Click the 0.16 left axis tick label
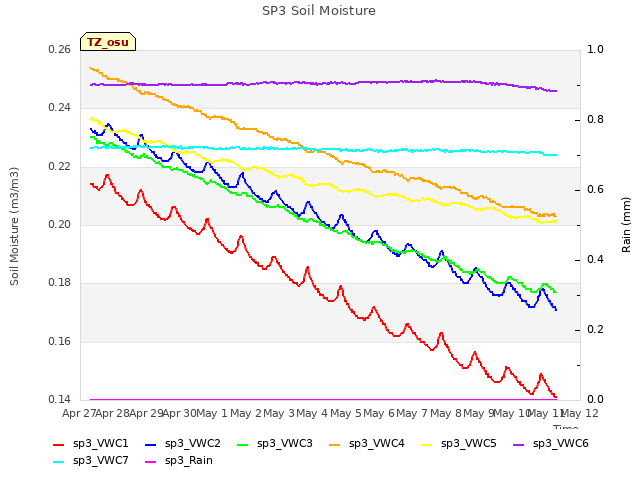Screen dimensions: 640x480 pos(60,341)
